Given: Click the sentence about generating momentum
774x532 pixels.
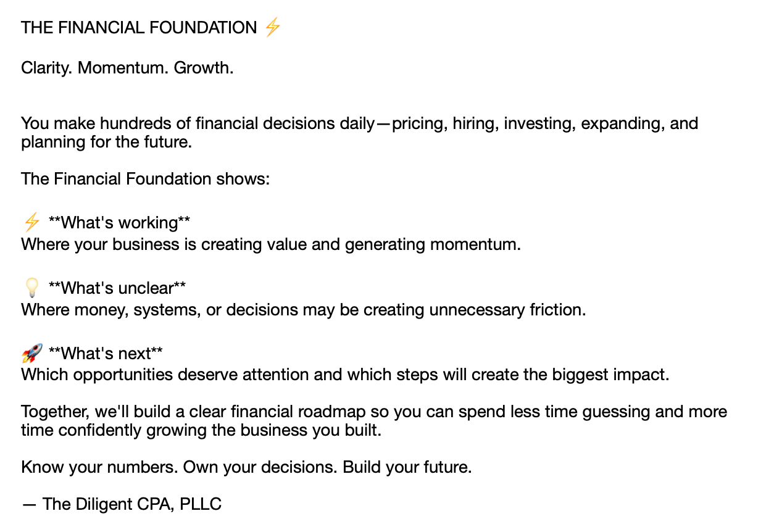Looking at the screenshot, I should [x=271, y=244].
